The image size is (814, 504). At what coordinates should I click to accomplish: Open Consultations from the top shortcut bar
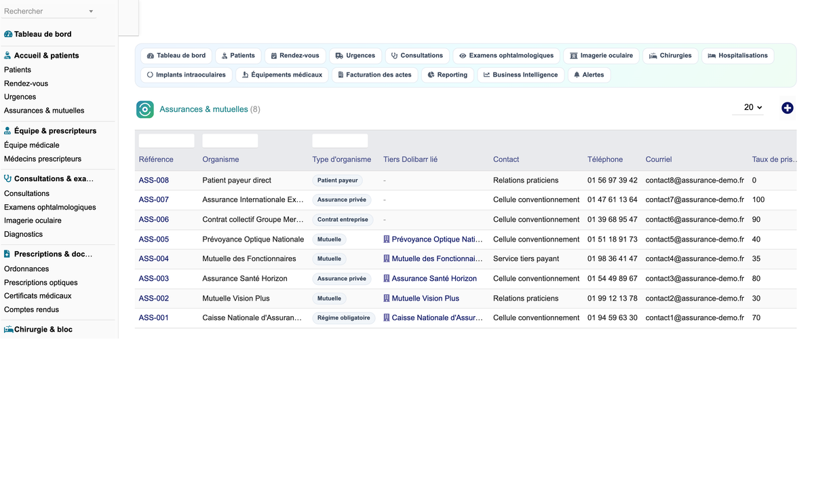pos(417,56)
